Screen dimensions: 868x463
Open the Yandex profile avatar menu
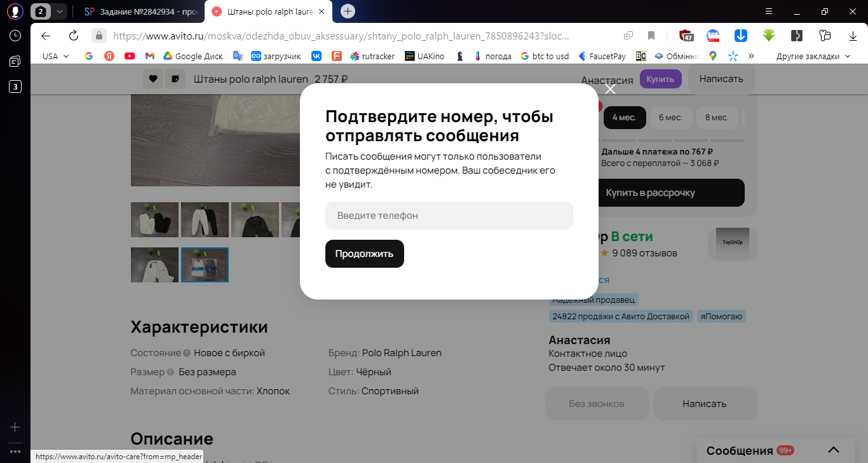15,11
